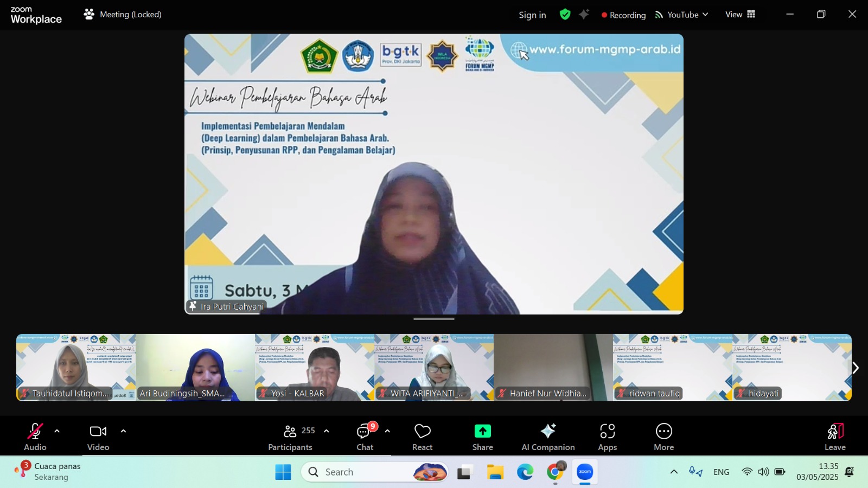Open Audio options via its chevron
The image size is (868, 488).
pos(56,431)
